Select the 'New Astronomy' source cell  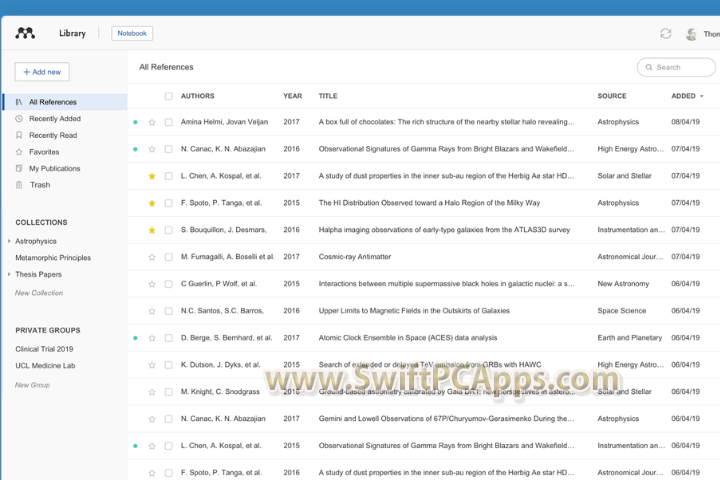pos(623,283)
